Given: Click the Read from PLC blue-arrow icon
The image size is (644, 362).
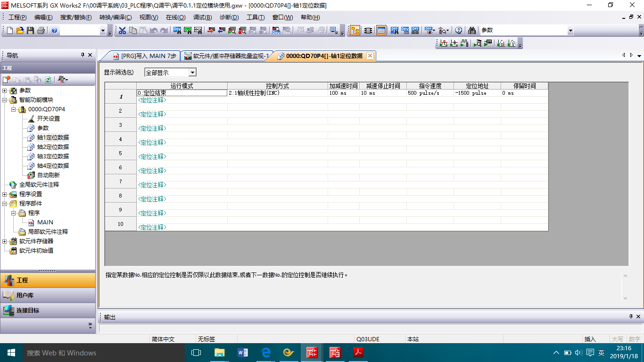Looking at the screenshot, I should 221,31.
